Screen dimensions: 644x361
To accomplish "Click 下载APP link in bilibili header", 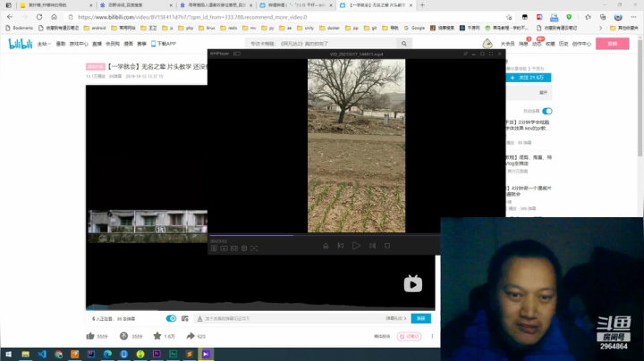I will (x=164, y=44).
